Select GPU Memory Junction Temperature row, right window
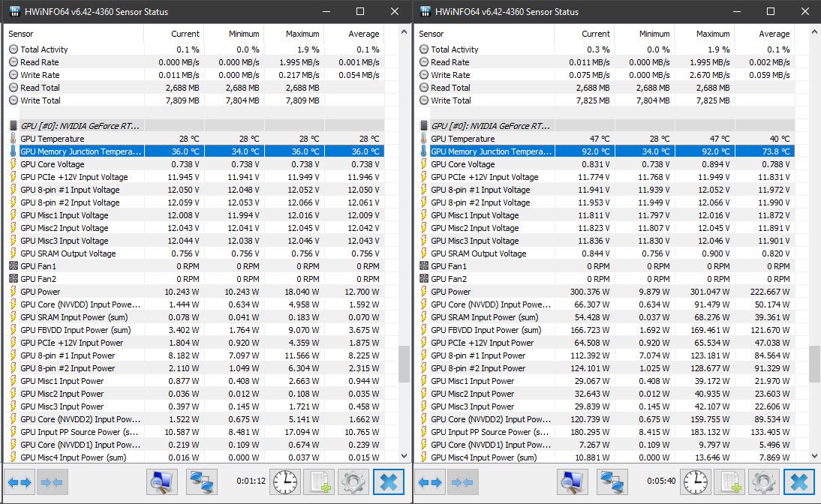This screenshot has height=504, width=821. [x=607, y=151]
